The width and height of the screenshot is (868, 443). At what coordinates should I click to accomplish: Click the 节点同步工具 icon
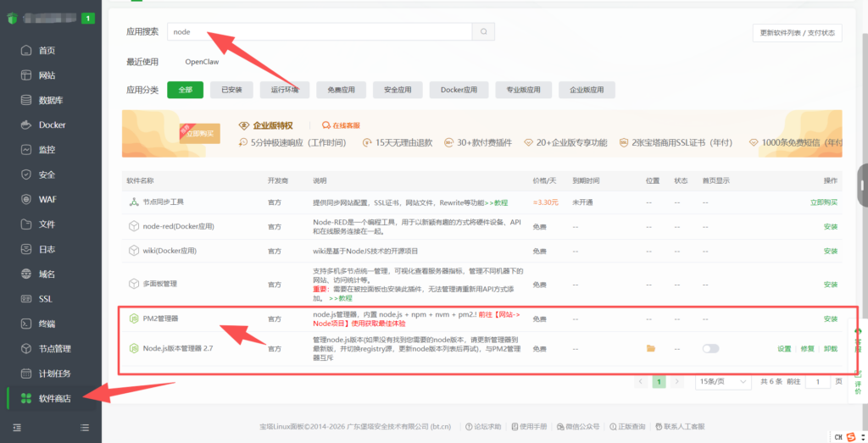coord(133,202)
